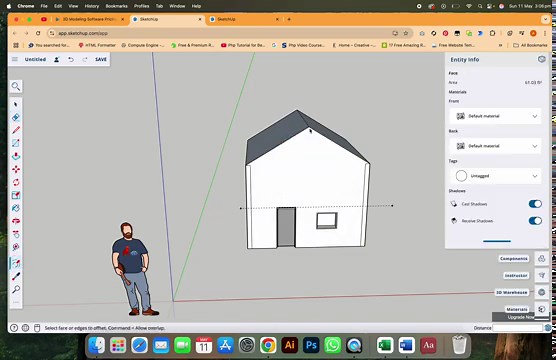Open the help question mark icon

click(x=14, y=328)
